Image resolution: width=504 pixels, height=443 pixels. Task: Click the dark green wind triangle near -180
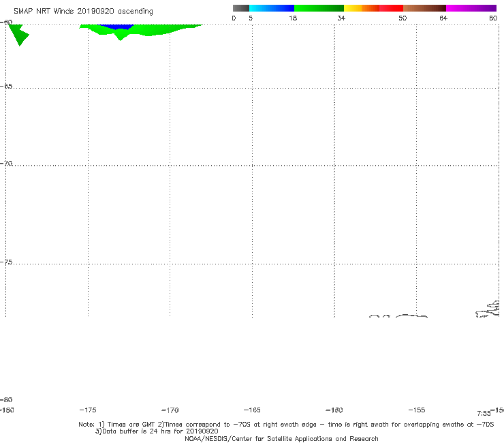coord(18,34)
